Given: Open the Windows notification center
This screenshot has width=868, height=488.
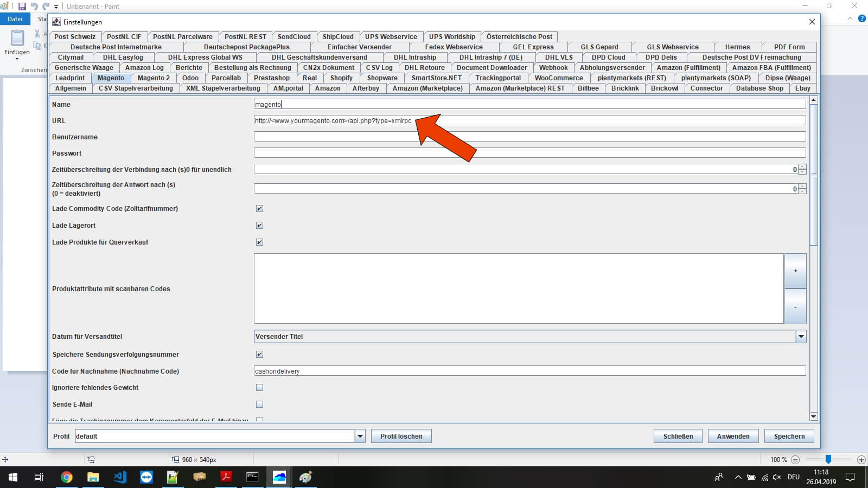Looking at the screenshot, I should pyautogui.click(x=850, y=477).
